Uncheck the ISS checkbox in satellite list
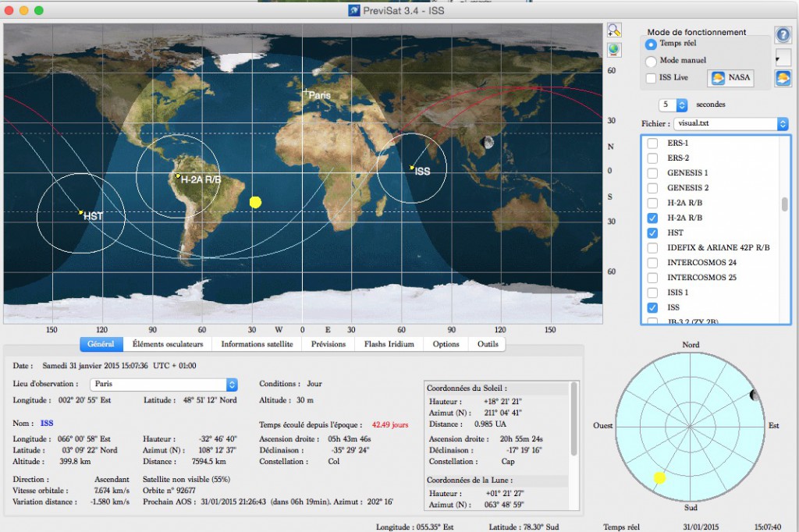This screenshot has height=532, width=799. point(652,307)
